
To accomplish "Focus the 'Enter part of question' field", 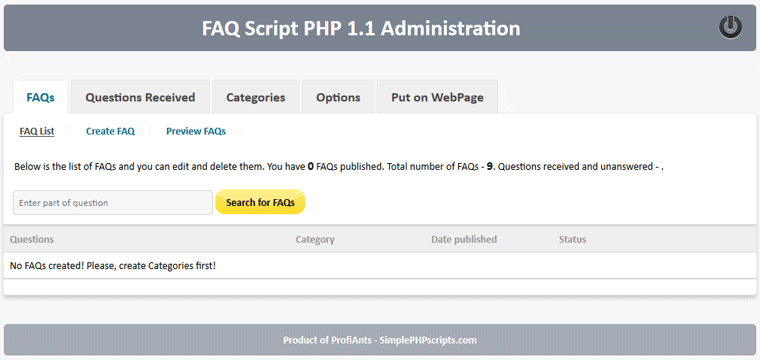I will (112, 203).
